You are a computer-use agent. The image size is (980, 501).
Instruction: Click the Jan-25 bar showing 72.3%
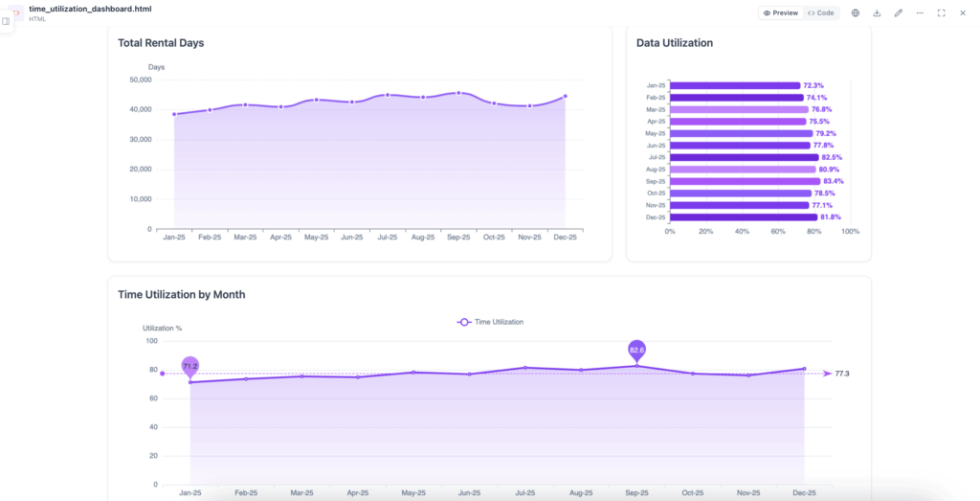pyautogui.click(x=735, y=85)
